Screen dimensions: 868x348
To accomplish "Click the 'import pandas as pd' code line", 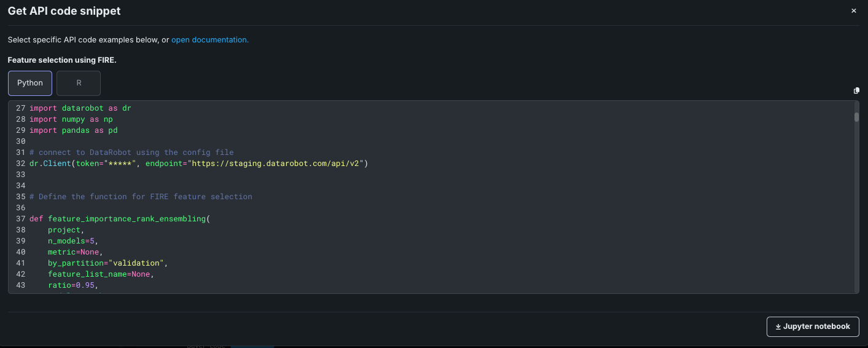I will point(73,130).
